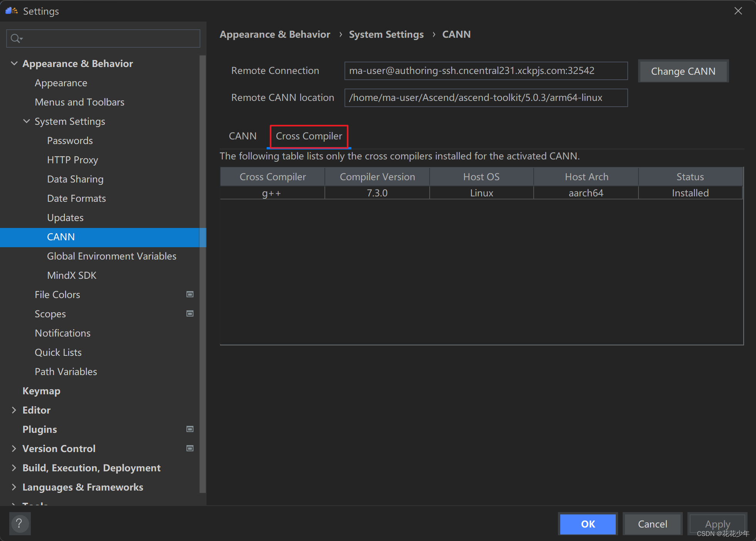Click the Host OS column header

pyautogui.click(x=481, y=177)
